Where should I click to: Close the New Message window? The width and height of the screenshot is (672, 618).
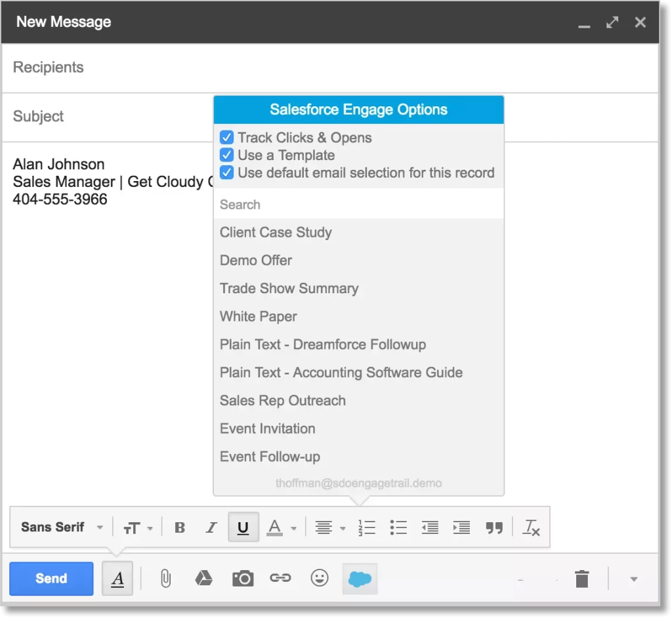click(x=640, y=22)
